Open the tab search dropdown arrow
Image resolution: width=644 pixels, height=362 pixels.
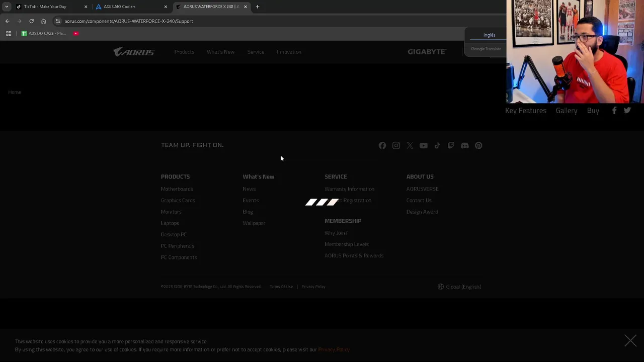tap(7, 7)
